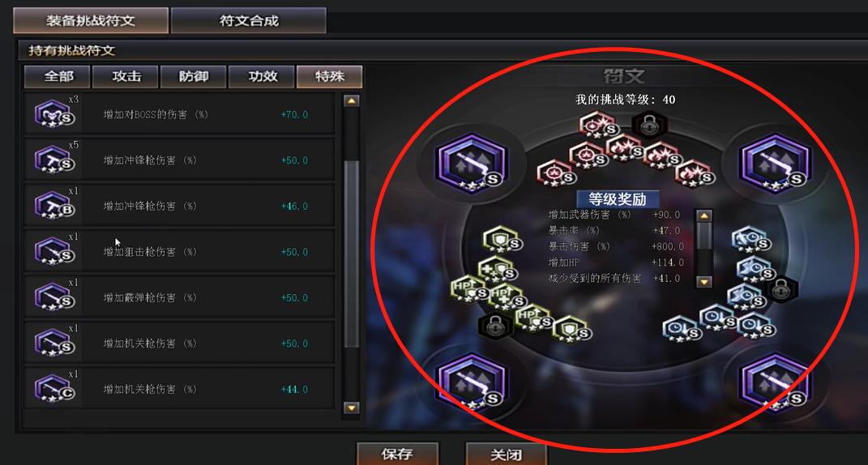The height and width of the screenshot is (465, 868).
Task: Click the rune list scrollbar thumb
Action: (x=352, y=254)
